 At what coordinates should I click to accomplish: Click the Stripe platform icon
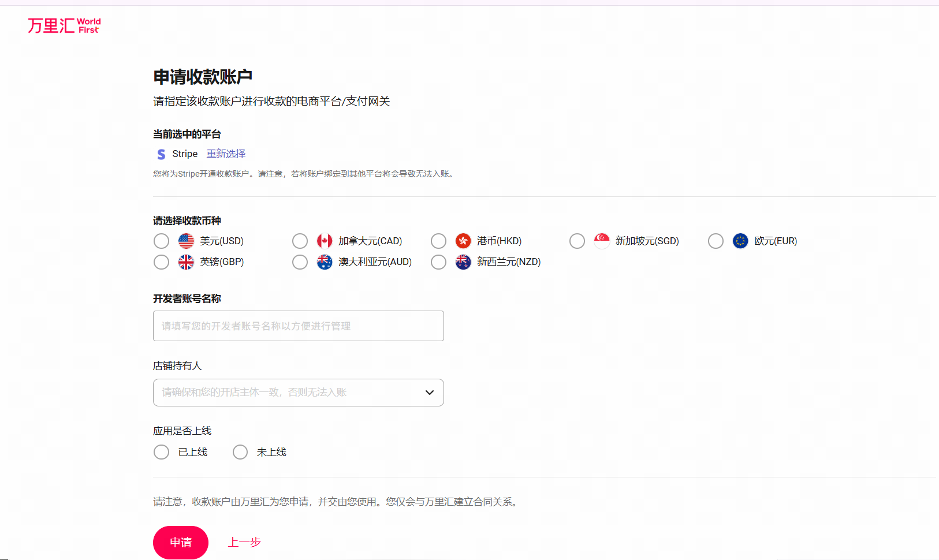pyautogui.click(x=161, y=154)
